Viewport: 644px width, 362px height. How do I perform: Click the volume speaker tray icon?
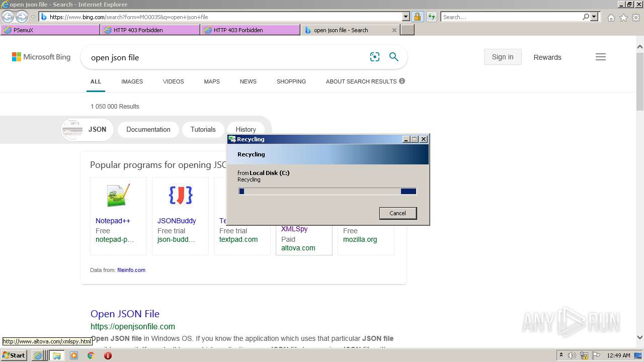572,355
